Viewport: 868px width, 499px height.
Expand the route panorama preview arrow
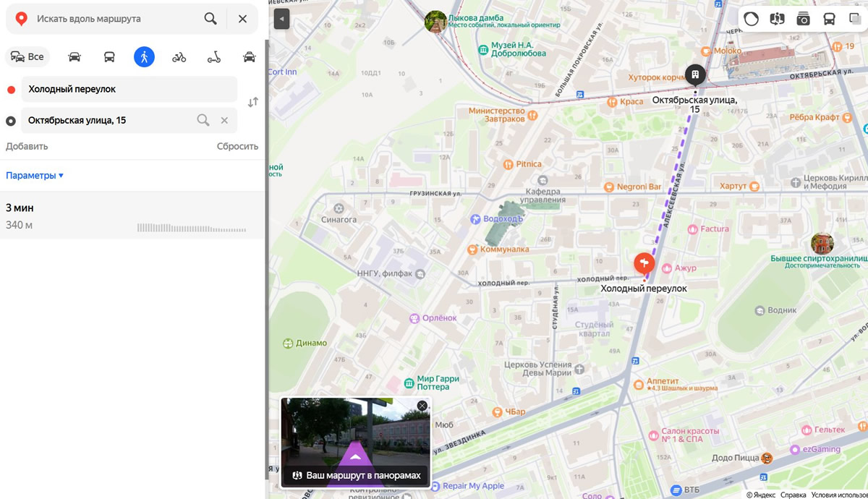[x=354, y=454]
